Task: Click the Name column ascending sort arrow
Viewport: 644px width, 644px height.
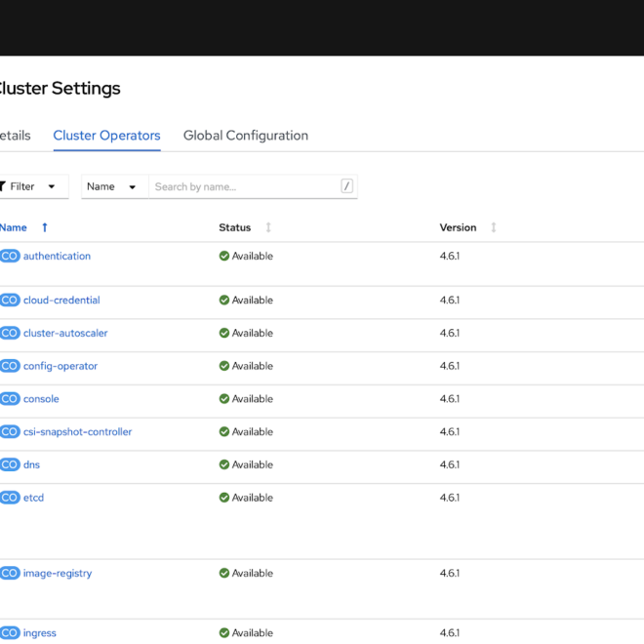Action: tap(45, 227)
